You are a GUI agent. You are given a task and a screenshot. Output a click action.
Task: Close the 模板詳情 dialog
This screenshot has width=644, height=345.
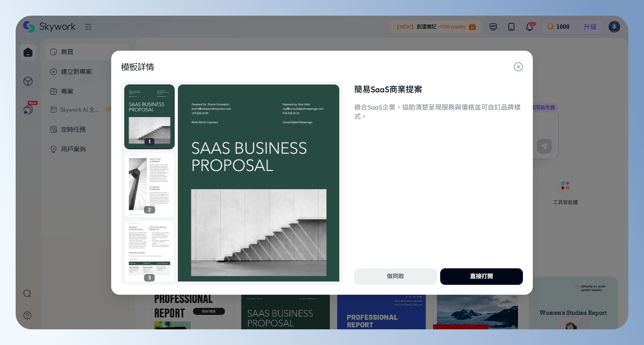[518, 67]
